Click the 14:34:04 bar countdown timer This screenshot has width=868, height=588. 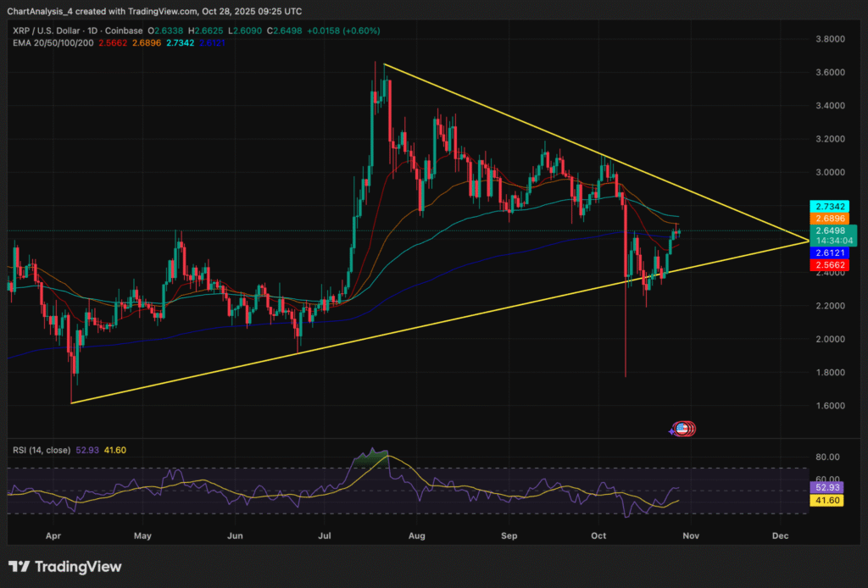pos(834,241)
